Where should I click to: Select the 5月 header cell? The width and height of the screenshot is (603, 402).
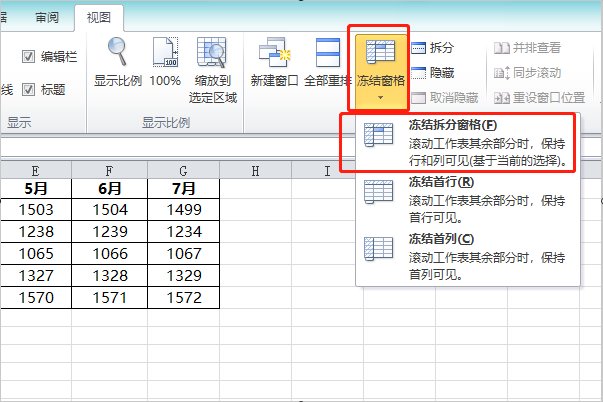36,188
